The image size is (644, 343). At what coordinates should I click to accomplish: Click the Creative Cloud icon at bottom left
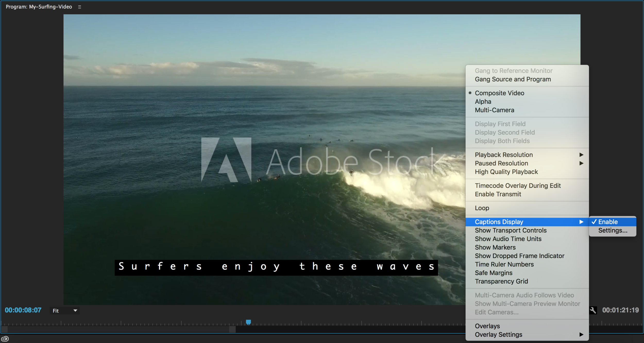click(5, 339)
